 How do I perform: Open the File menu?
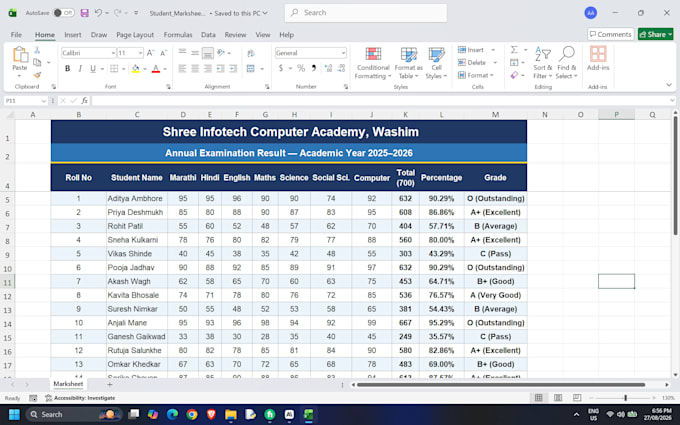(x=16, y=35)
